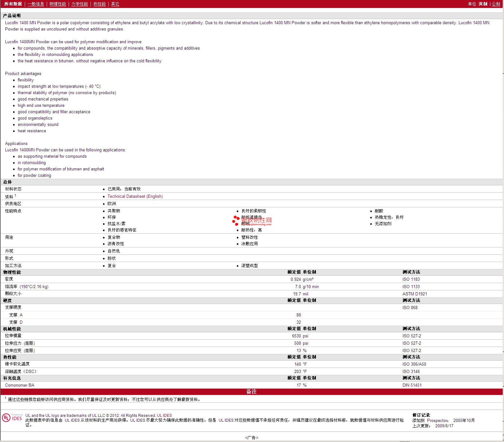
Task: Click the UL IDES link before 从该材料的生产商处获得
Action: tap(72, 420)
